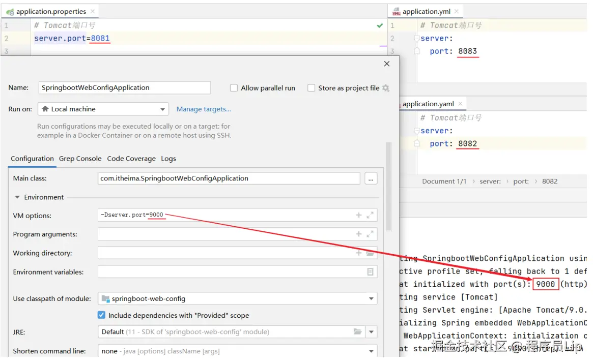
Task: Close the application.yml tab
Action: tap(457, 11)
